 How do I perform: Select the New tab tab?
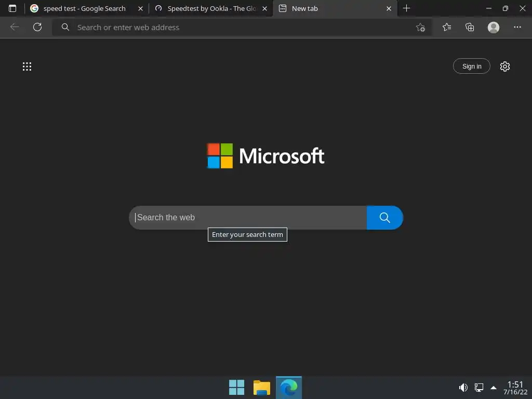(335, 8)
